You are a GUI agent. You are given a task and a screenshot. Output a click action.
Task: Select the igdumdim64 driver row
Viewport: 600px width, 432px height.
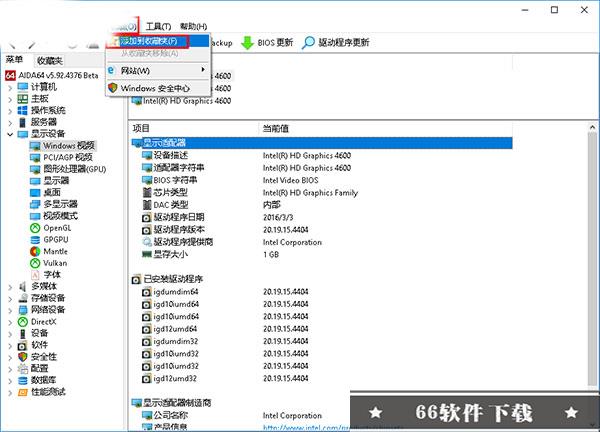click(x=322, y=292)
